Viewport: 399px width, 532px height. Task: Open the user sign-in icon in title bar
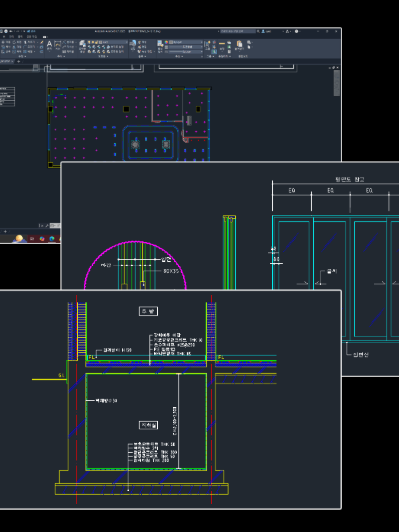pyautogui.click(x=263, y=31)
